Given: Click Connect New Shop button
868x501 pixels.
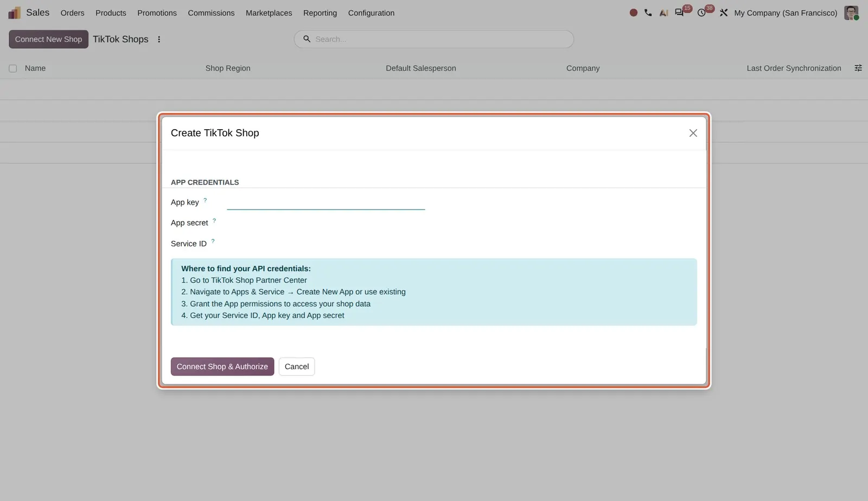Looking at the screenshot, I should click(x=48, y=39).
